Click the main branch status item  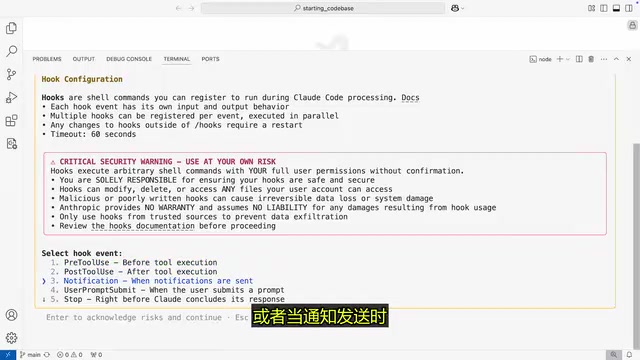pos(30,355)
